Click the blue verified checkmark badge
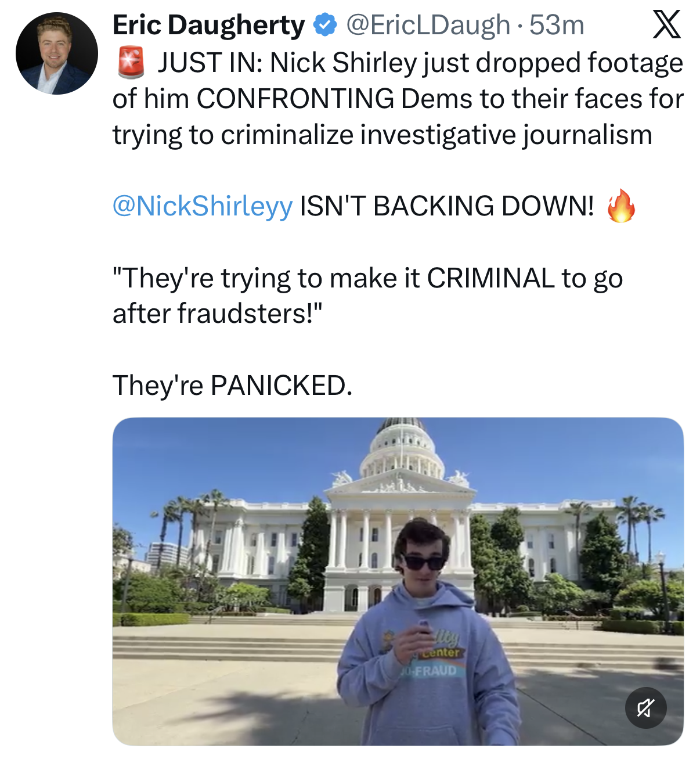 [x=325, y=25]
